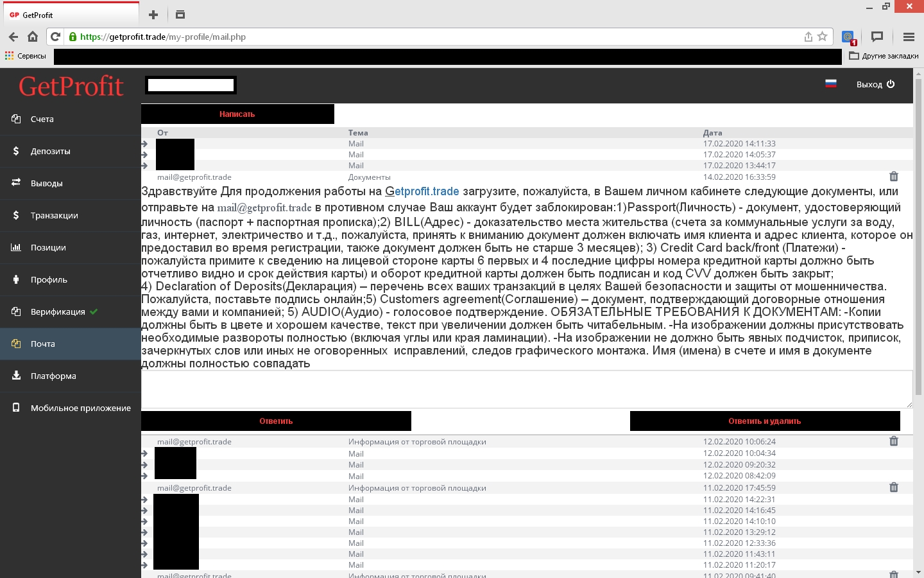Open the Mail message dated 12.02.2020 09:20:32
The image size is (924, 578).
pyautogui.click(x=527, y=465)
